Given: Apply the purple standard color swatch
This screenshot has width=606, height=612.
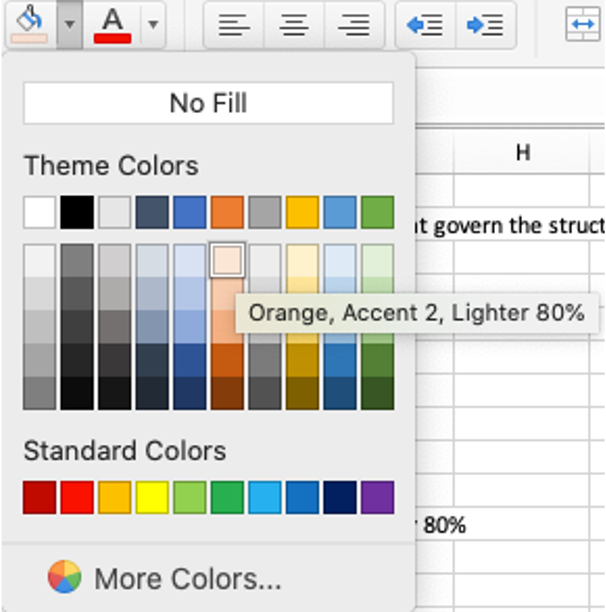Looking at the screenshot, I should coord(377,497).
